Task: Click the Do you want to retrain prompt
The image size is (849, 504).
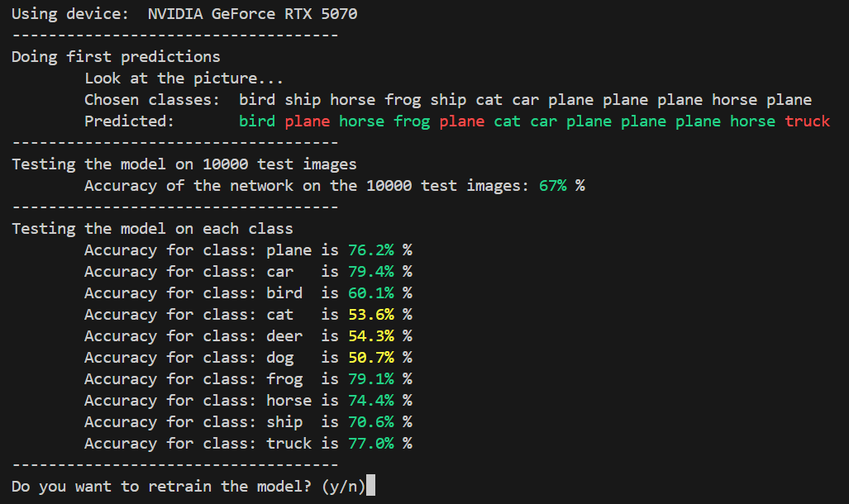Action: 188,486
